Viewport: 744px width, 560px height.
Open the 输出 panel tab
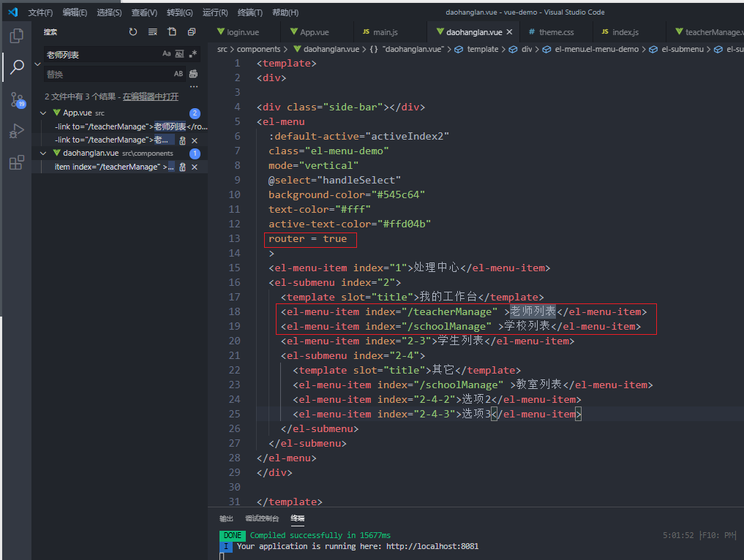pos(226,518)
